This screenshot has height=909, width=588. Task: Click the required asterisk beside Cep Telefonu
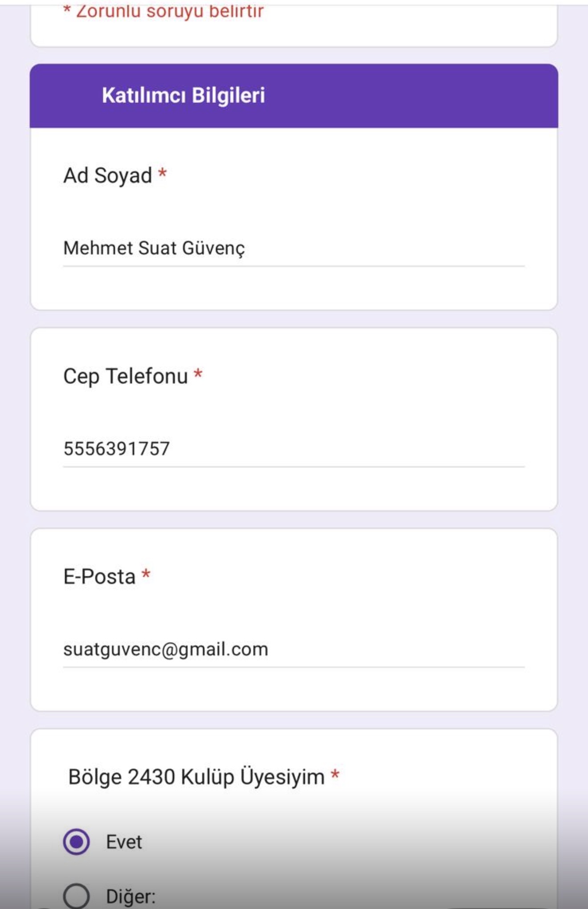click(x=198, y=374)
